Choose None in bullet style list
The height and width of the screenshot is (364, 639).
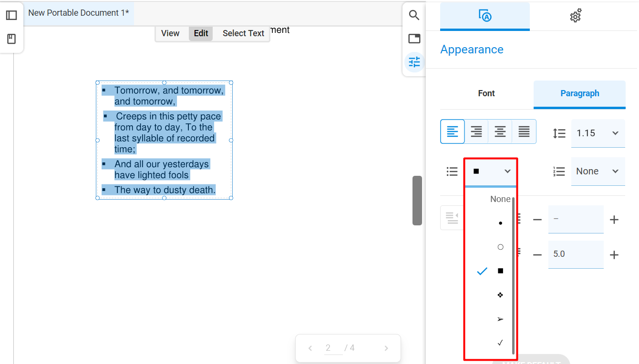pos(500,199)
